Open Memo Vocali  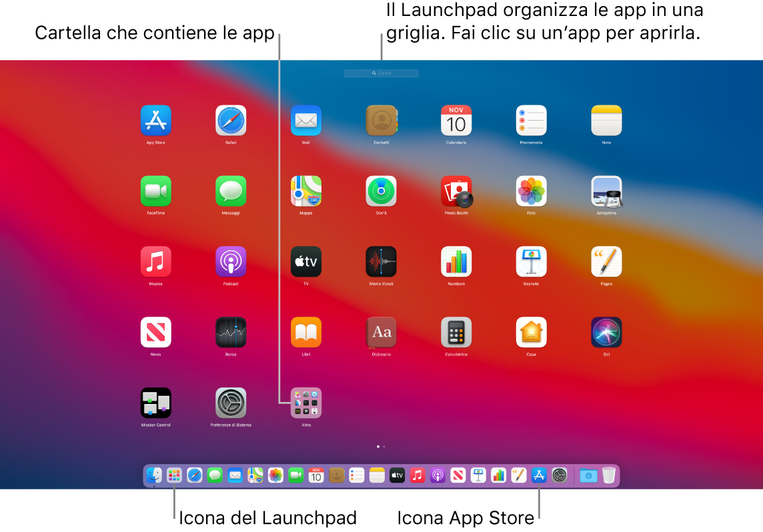pyautogui.click(x=381, y=261)
